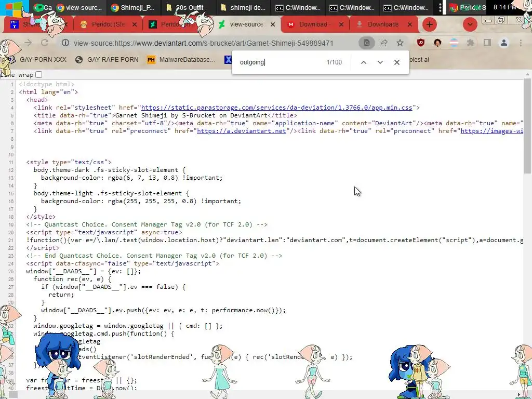Open the Chrome profile avatar menu
Screen dimensions: 532x399
(x=504, y=43)
